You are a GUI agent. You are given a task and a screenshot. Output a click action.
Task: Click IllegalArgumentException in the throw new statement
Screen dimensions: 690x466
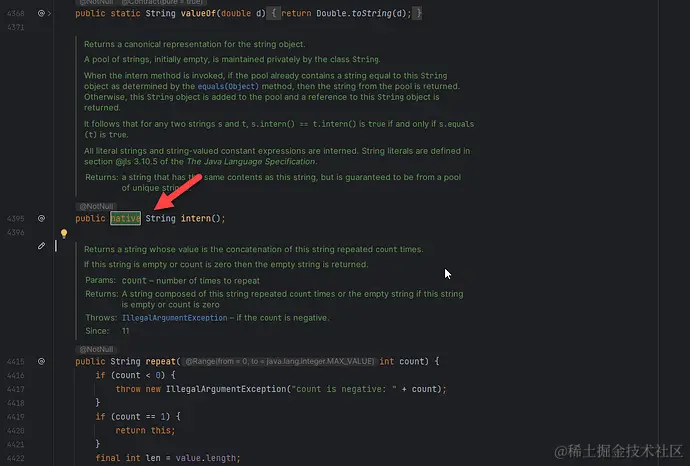pos(226,389)
